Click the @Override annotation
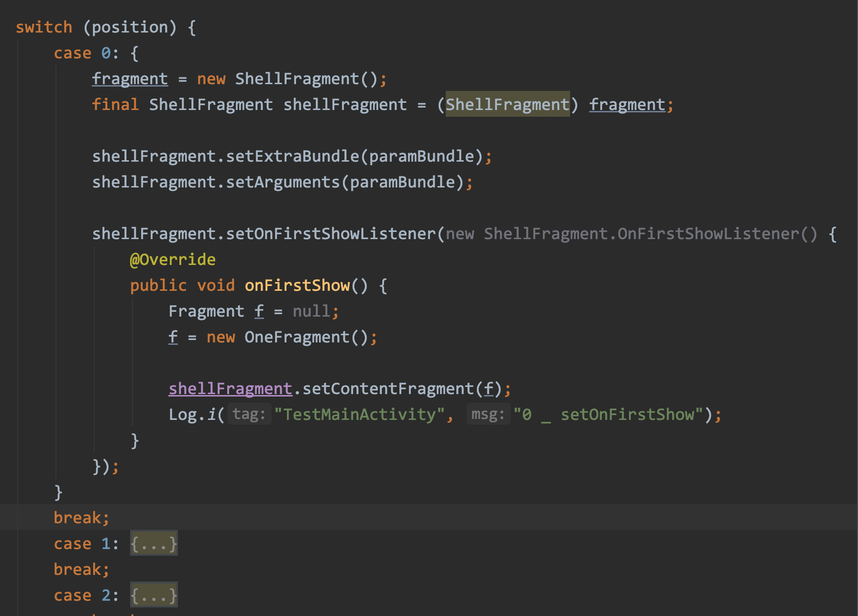 [173, 260]
